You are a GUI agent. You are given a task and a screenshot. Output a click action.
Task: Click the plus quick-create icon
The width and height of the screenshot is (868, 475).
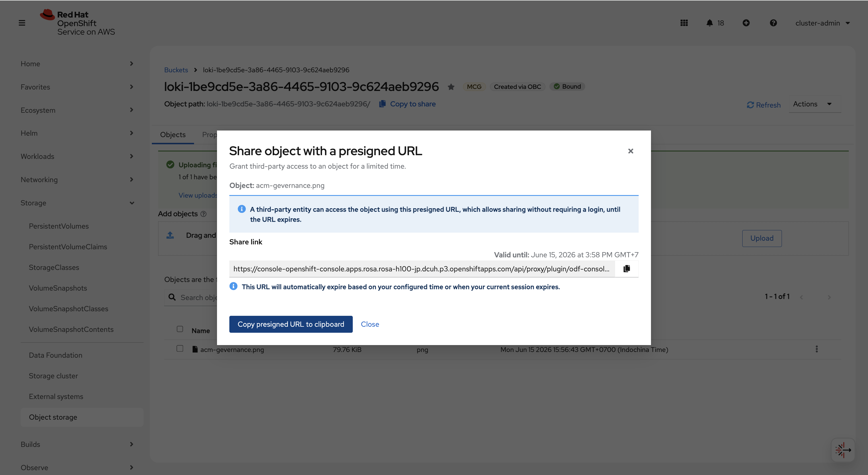[746, 23]
